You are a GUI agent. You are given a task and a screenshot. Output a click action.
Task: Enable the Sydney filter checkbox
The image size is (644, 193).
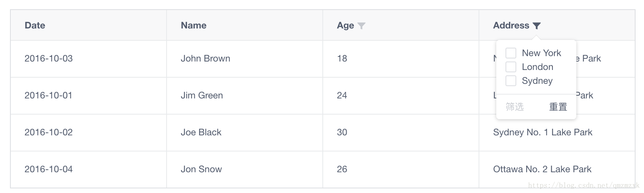(x=511, y=81)
